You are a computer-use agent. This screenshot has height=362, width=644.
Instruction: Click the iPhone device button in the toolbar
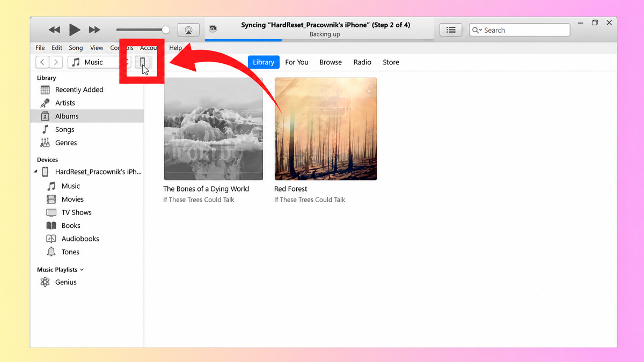(x=143, y=62)
